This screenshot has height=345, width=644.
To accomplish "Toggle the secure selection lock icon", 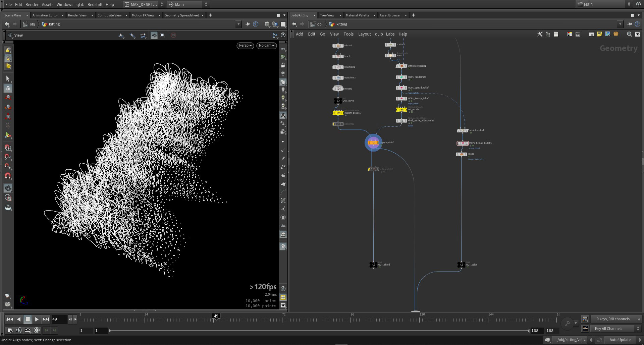I will (x=8, y=88).
